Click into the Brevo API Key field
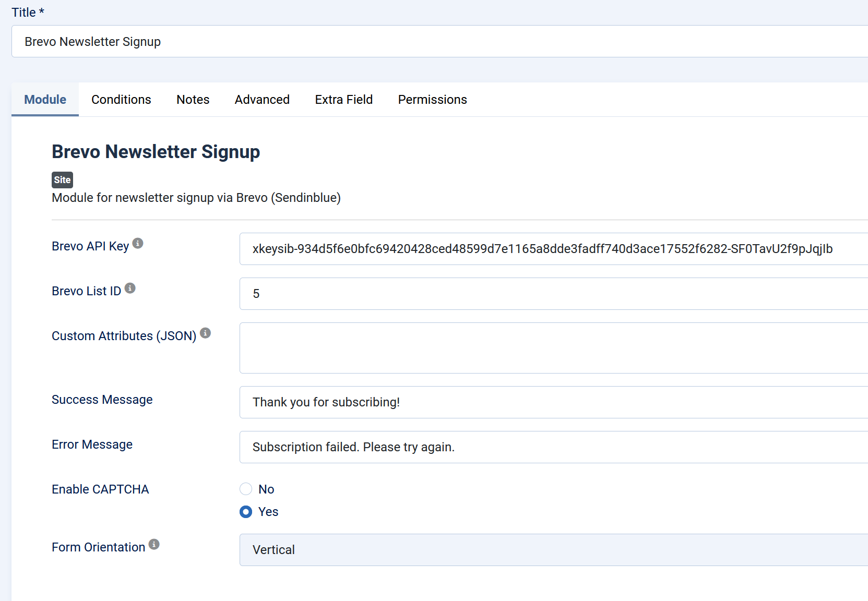 [x=553, y=249]
